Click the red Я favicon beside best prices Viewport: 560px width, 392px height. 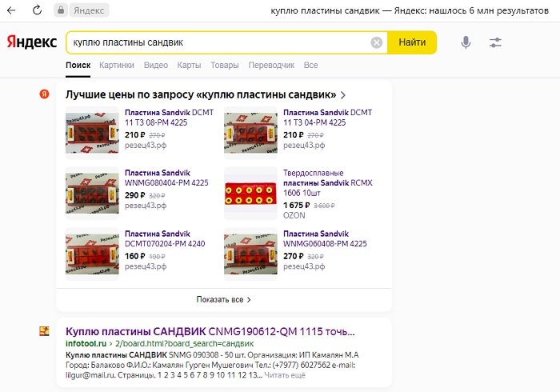pos(44,94)
